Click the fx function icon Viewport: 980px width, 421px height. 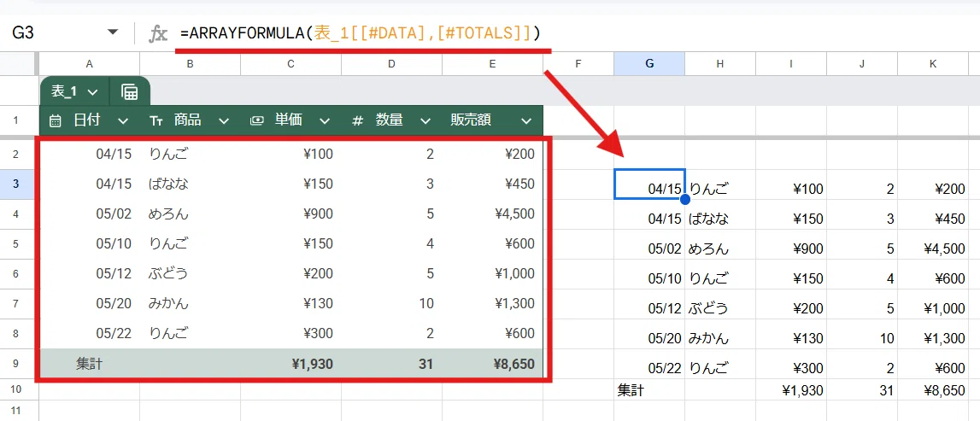point(158,33)
